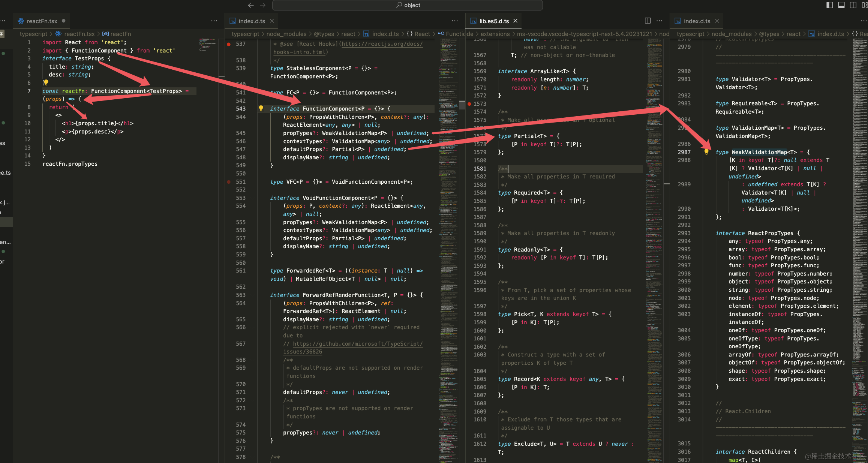This screenshot has height=463, width=868.
Task: Toggle the secondary sidebar layout icon
Action: (853, 5)
